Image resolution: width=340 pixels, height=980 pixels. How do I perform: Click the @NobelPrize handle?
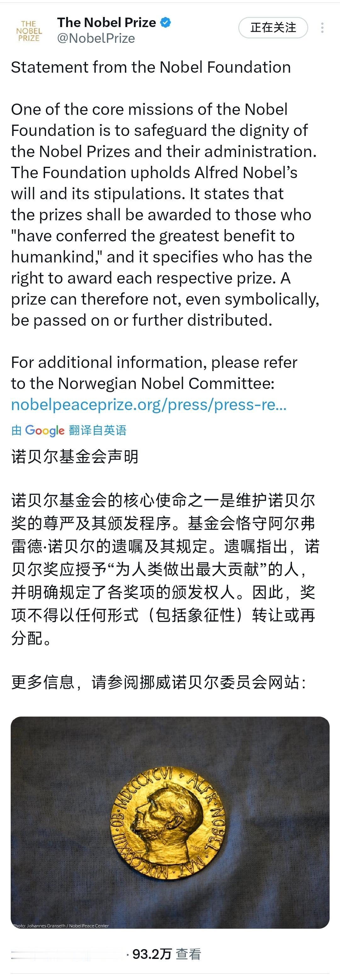tap(96, 38)
